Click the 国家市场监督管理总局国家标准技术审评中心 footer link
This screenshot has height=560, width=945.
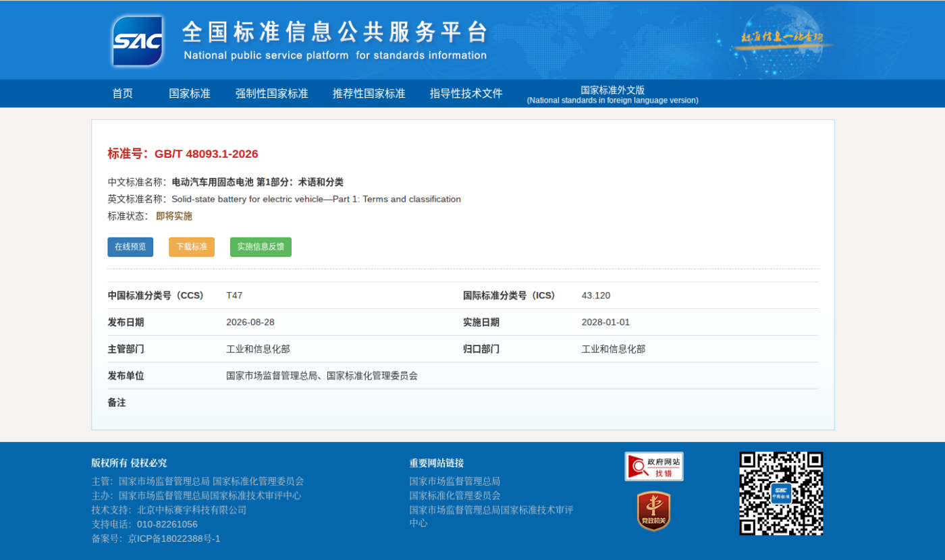point(491,516)
